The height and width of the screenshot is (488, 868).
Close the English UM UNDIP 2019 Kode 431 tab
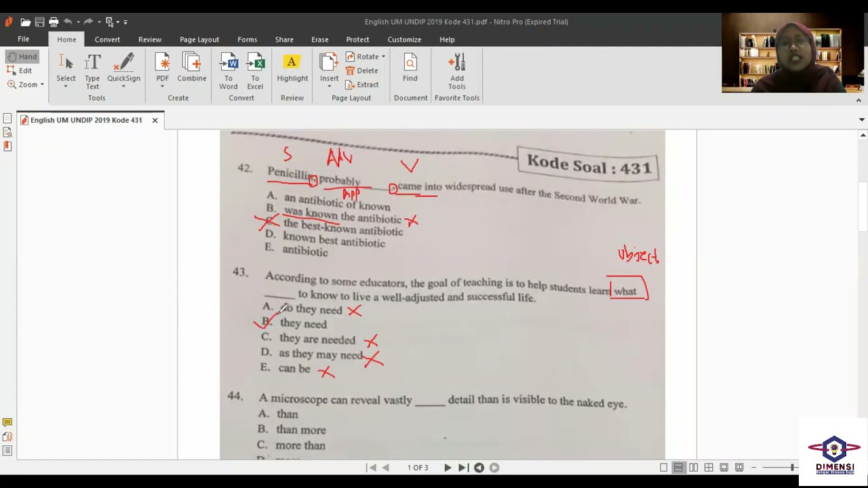(155, 120)
